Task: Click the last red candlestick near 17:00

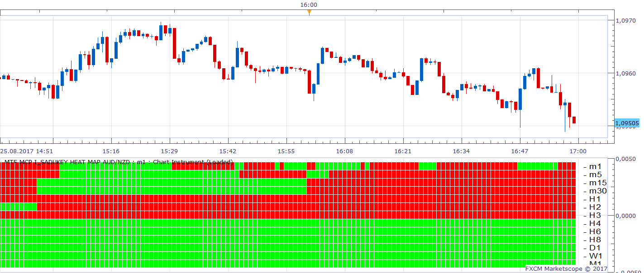Action: point(574,120)
